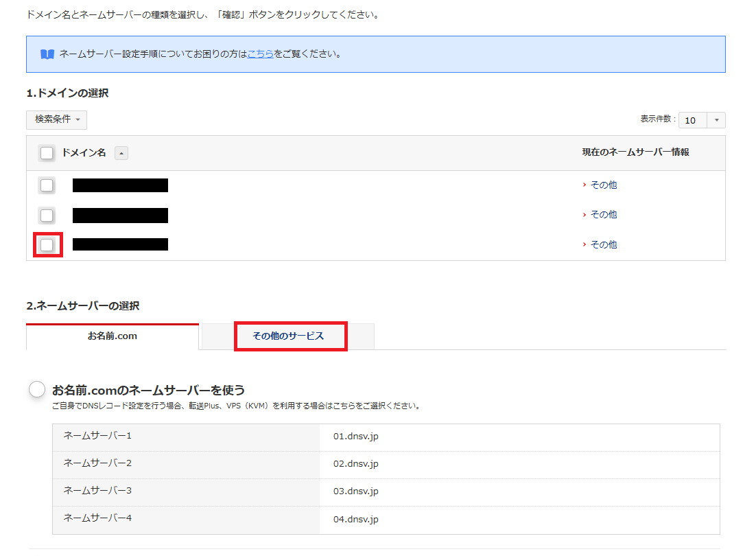Click the 01.dnsv.jp nameserver value
Image resolution: width=756 pixels, height=556 pixels.
point(356,437)
